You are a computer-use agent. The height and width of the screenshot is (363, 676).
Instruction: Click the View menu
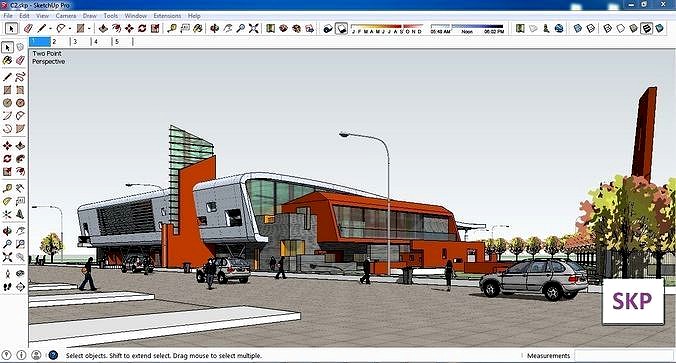tap(42, 16)
